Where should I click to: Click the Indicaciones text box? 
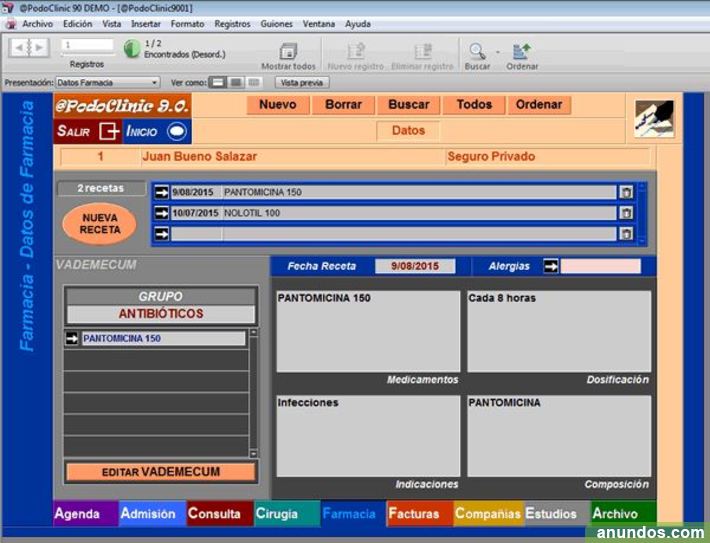pos(368,436)
